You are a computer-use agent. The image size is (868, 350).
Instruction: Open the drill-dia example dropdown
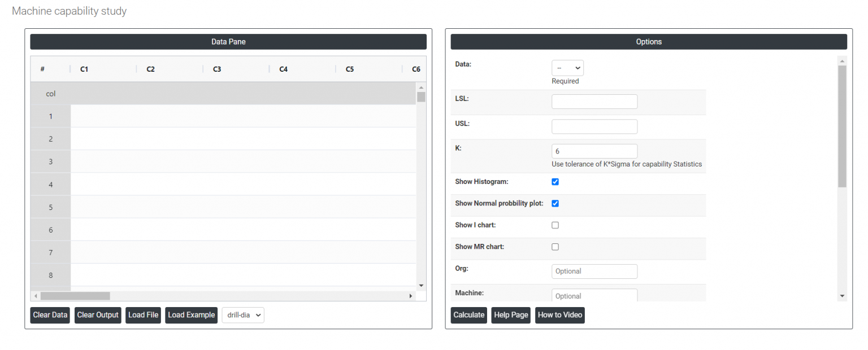point(243,315)
